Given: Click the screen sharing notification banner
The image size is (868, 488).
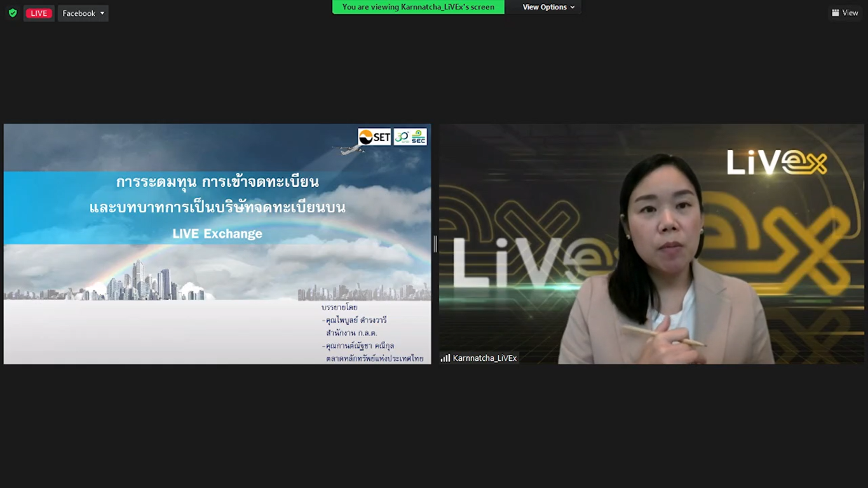Looking at the screenshot, I should point(418,7).
